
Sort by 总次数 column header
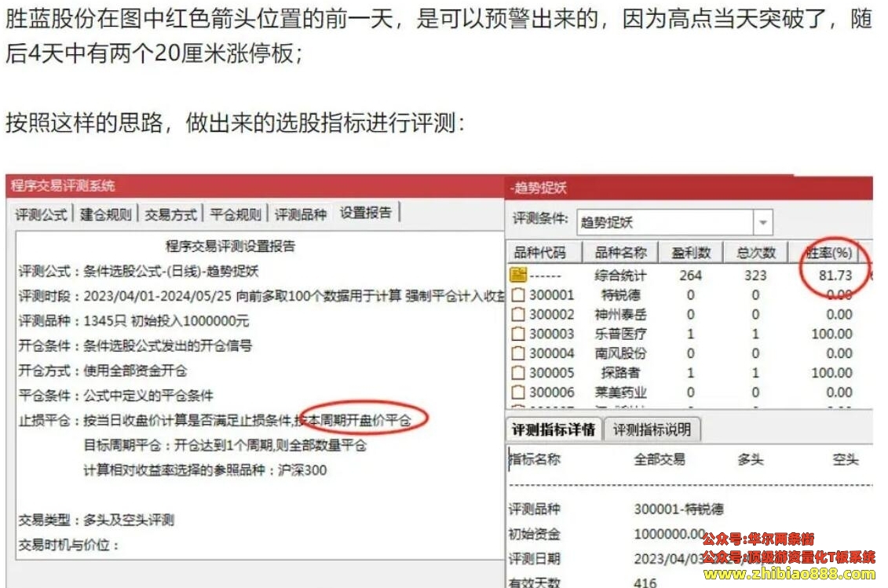[756, 253]
